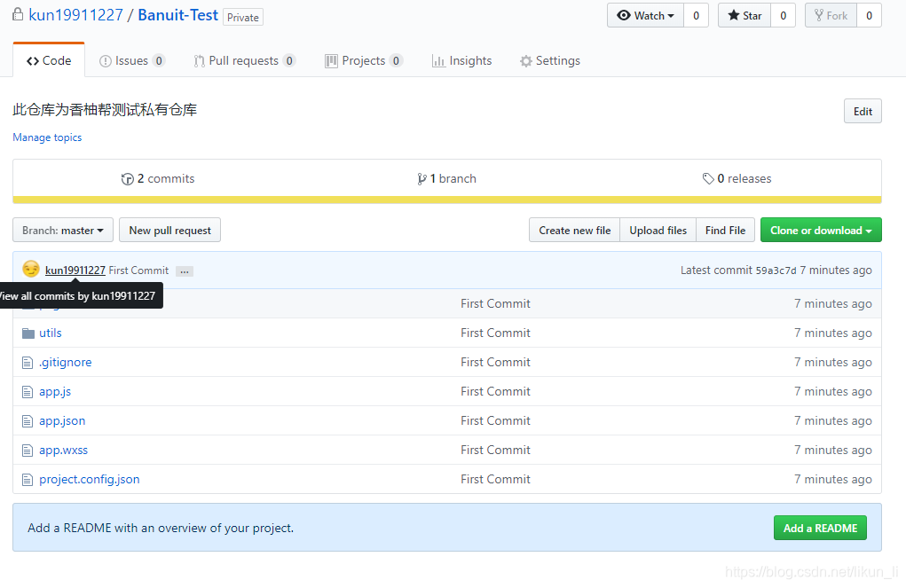Click the Fork button
The height and width of the screenshot is (588, 906).
pos(831,16)
